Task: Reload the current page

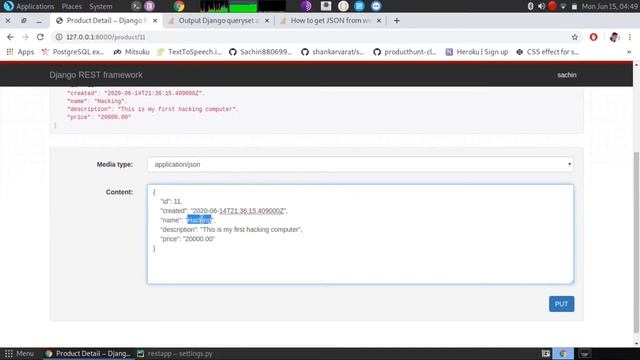Action: tap(40, 37)
